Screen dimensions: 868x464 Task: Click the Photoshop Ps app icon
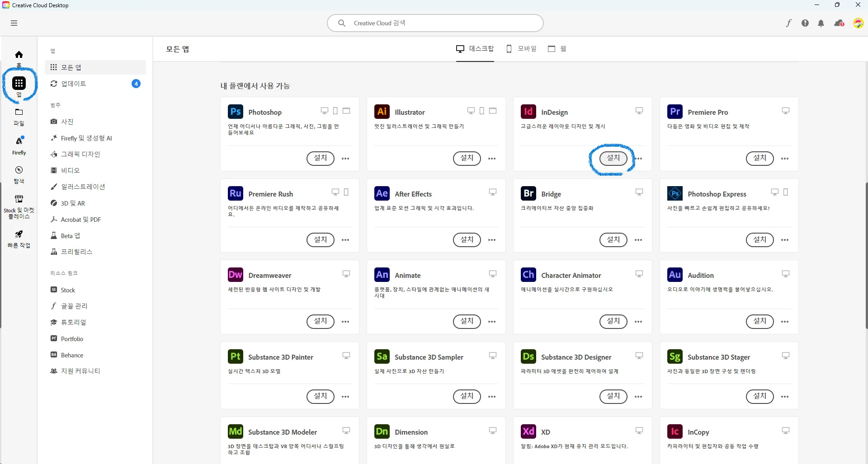pyautogui.click(x=236, y=112)
